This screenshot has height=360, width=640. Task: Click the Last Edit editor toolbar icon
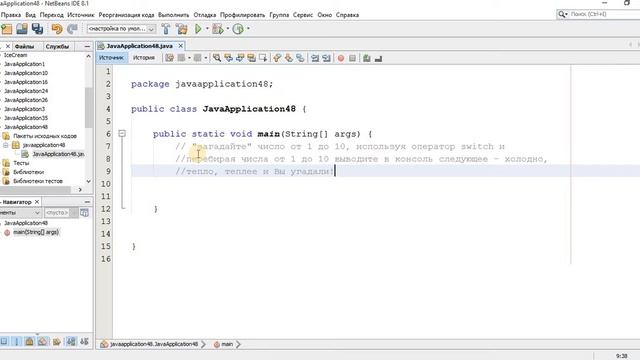(169, 58)
